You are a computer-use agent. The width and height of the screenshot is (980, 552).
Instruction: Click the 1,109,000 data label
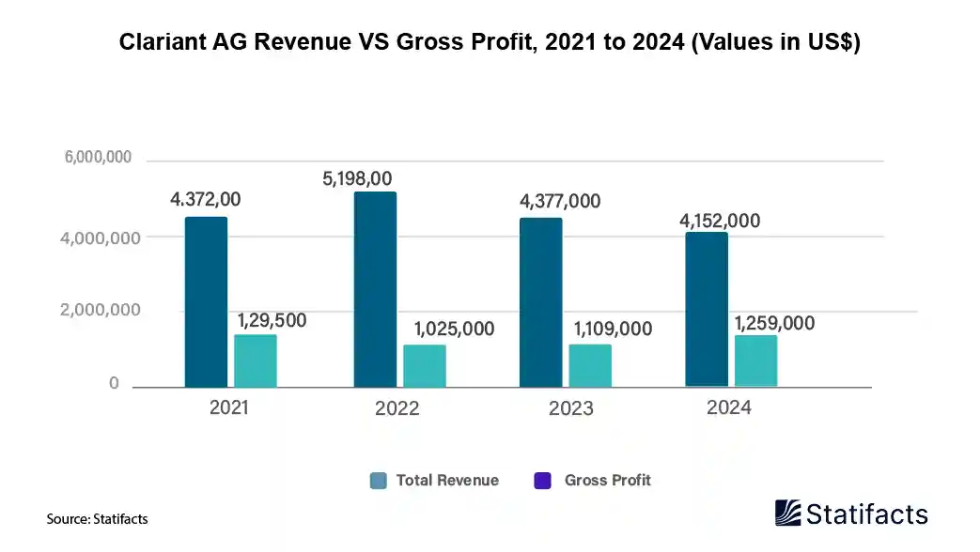point(614,329)
